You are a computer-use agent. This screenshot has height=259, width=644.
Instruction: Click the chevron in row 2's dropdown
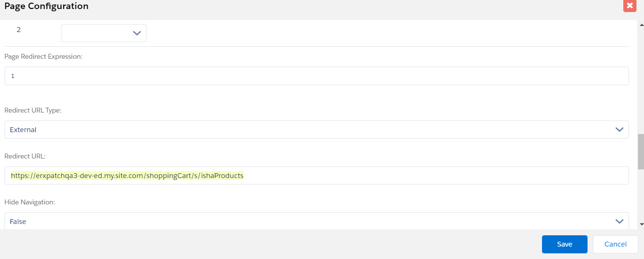[x=137, y=33]
